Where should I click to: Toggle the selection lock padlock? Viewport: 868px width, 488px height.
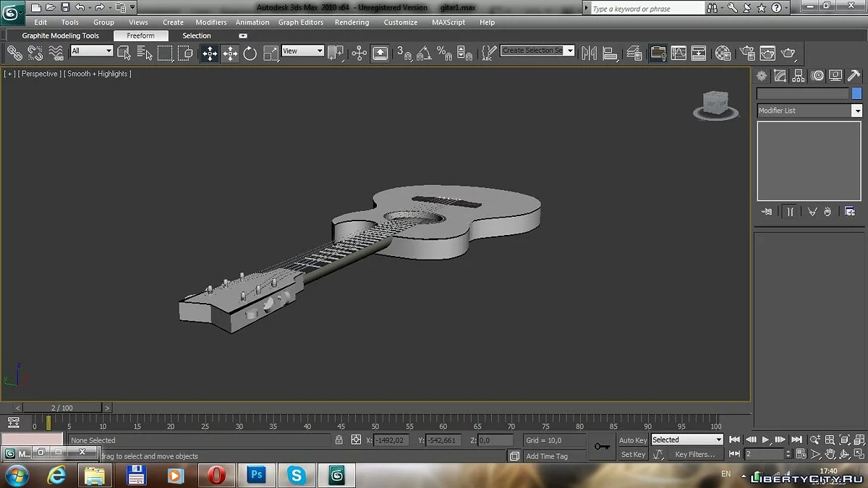(339, 440)
